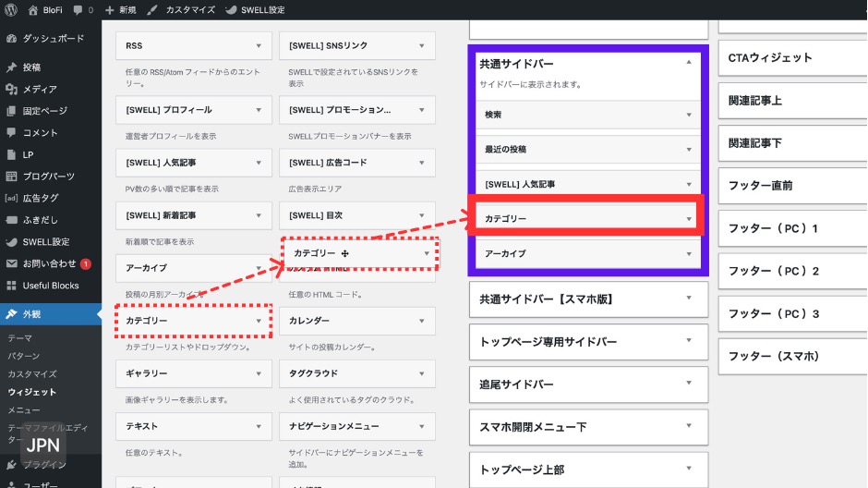Screen dimensions: 868x488
Task: Click the plus icon for 新規
Action: 109,10
